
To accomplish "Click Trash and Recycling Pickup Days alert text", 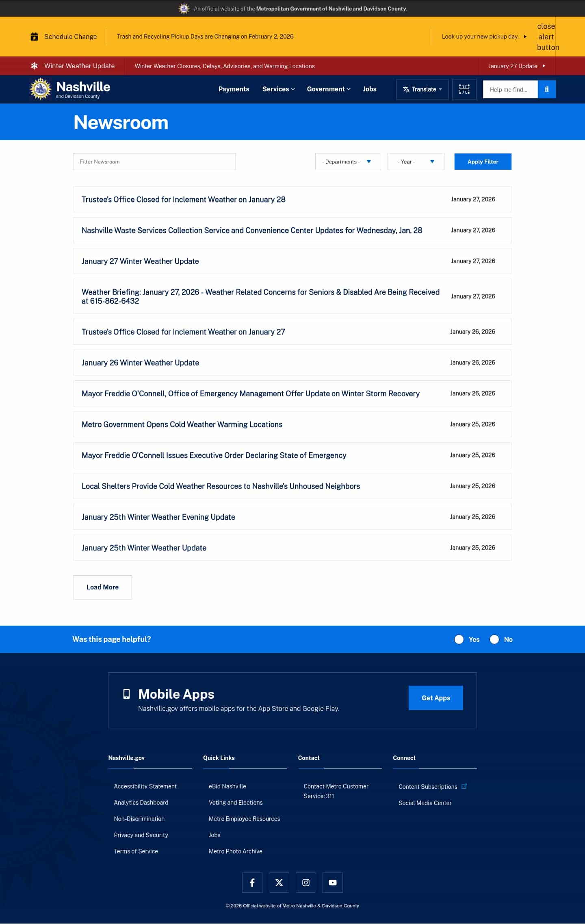I will pos(205,37).
